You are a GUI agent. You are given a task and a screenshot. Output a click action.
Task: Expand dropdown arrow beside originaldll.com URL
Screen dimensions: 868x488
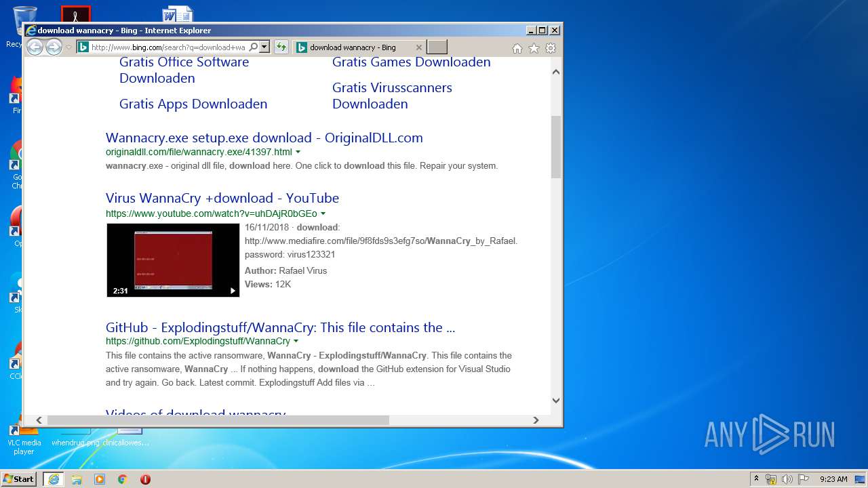[x=298, y=152]
